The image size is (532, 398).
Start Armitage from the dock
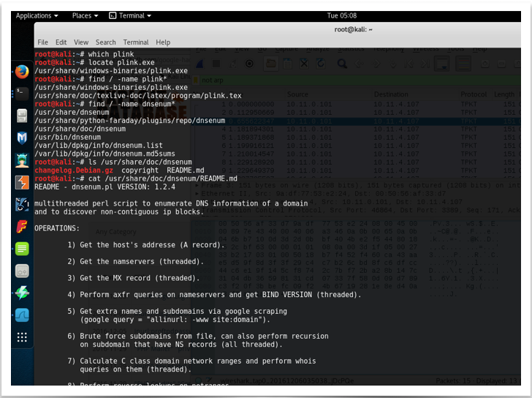click(x=22, y=161)
